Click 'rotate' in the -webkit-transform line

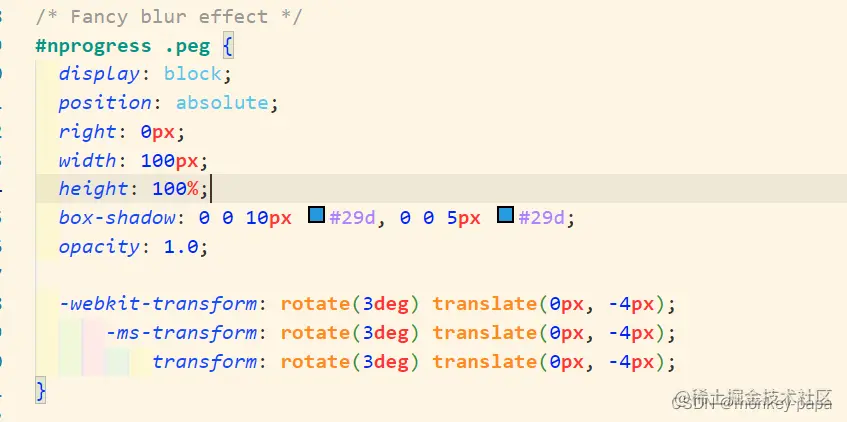coord(316,304)
